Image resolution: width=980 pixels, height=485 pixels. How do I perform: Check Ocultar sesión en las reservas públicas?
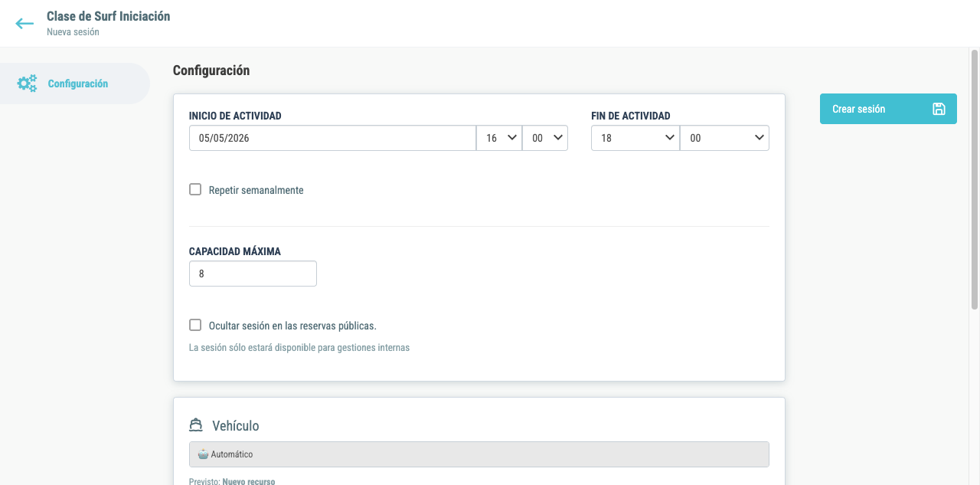click(x=195, y=325)
